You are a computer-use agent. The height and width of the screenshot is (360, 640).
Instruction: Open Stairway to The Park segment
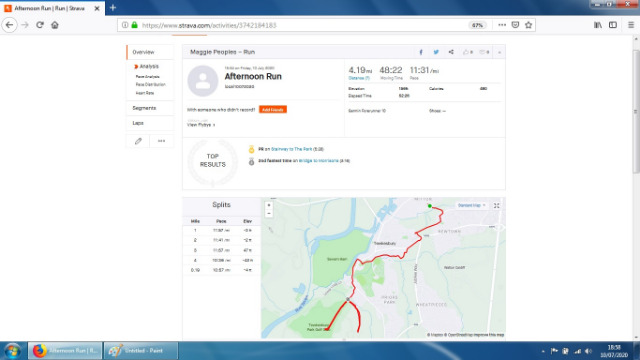click(x=291, y=149)
